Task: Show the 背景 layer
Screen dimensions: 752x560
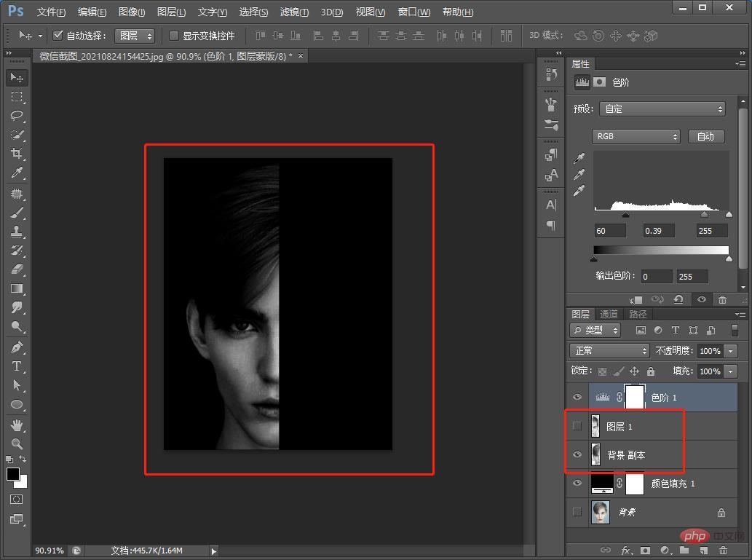Action: tap(577, 512)
